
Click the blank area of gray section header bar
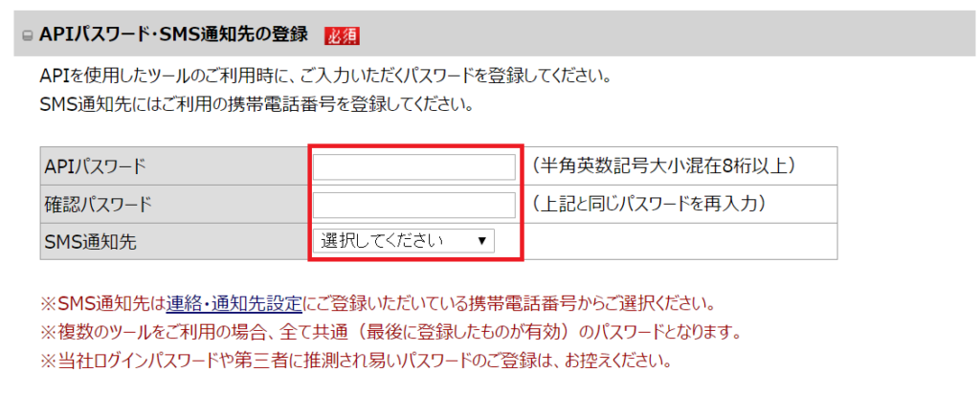670,35
